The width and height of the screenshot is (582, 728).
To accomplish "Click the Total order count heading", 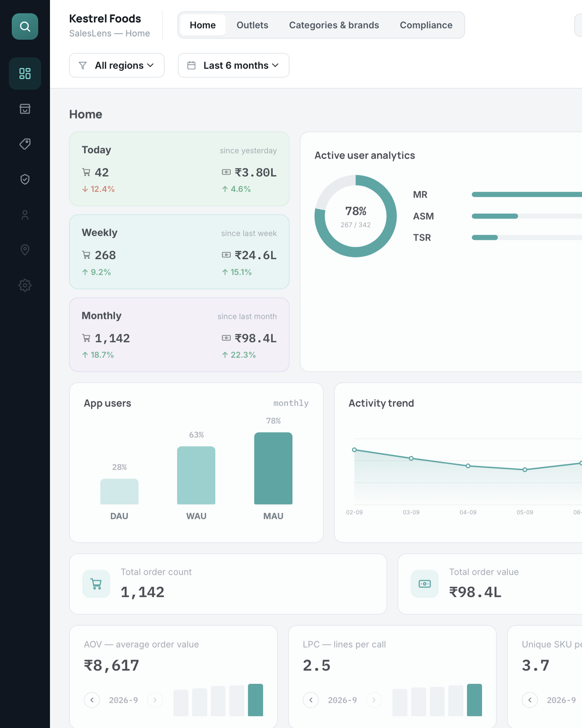I will (156, 572).
